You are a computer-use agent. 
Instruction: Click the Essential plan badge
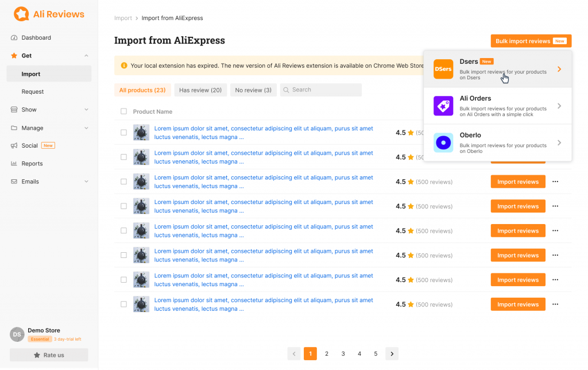[x=40, y=339]
